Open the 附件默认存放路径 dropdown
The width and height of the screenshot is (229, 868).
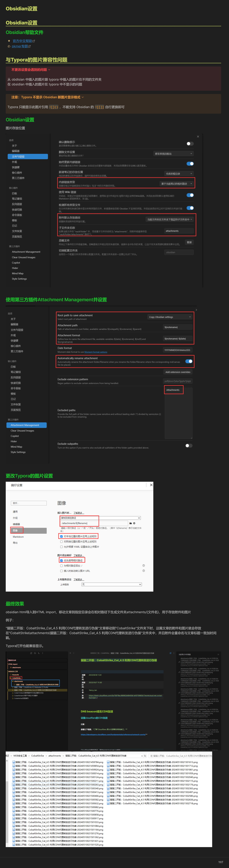coord(170,219)
